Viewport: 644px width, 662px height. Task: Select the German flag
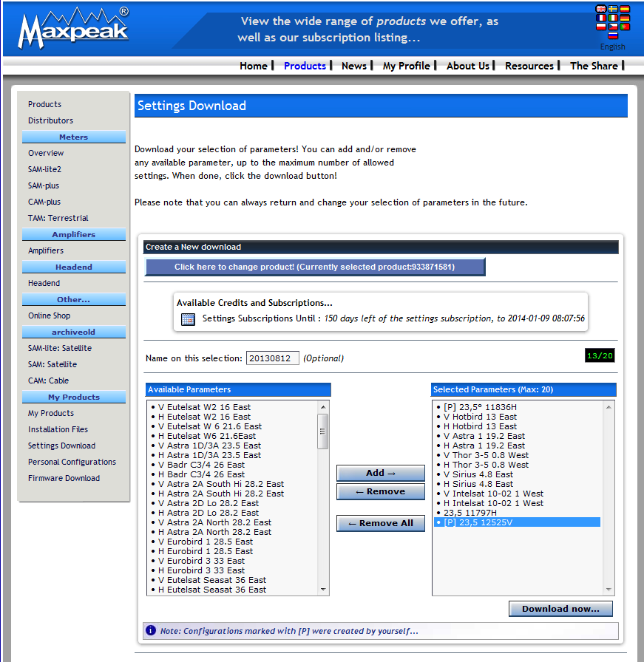(625, 18)
